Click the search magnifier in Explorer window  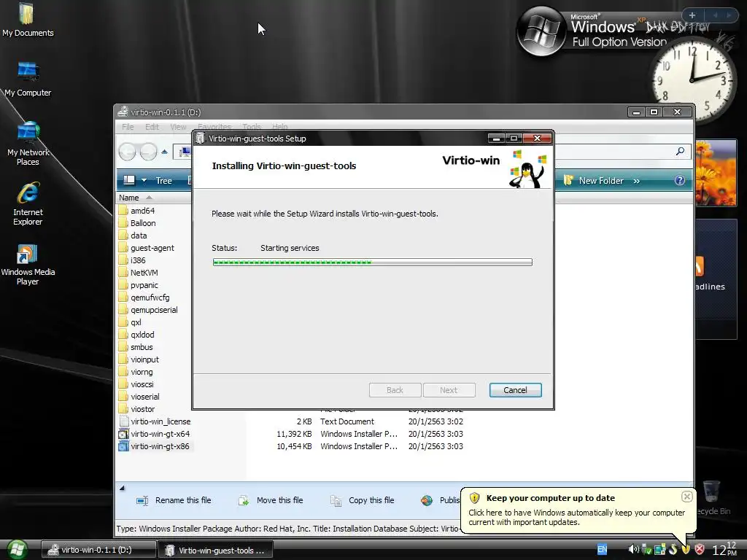[680, 152]
